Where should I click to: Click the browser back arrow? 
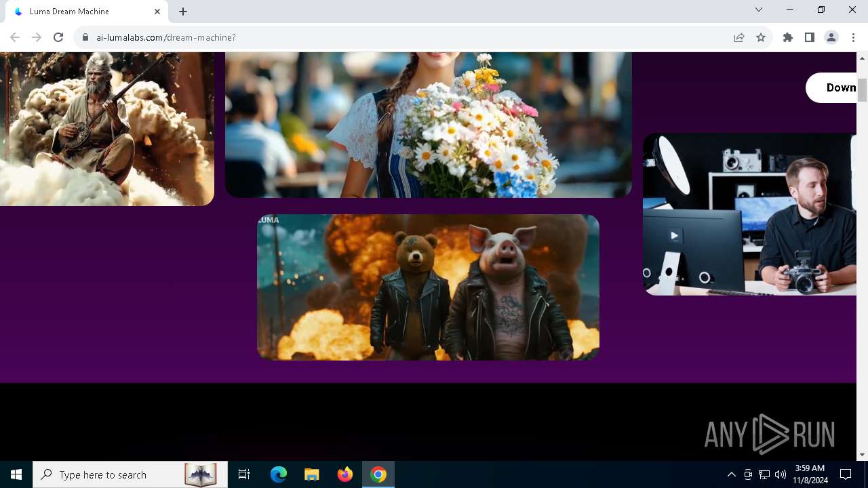pyautogui.click(x=15, y=37)
